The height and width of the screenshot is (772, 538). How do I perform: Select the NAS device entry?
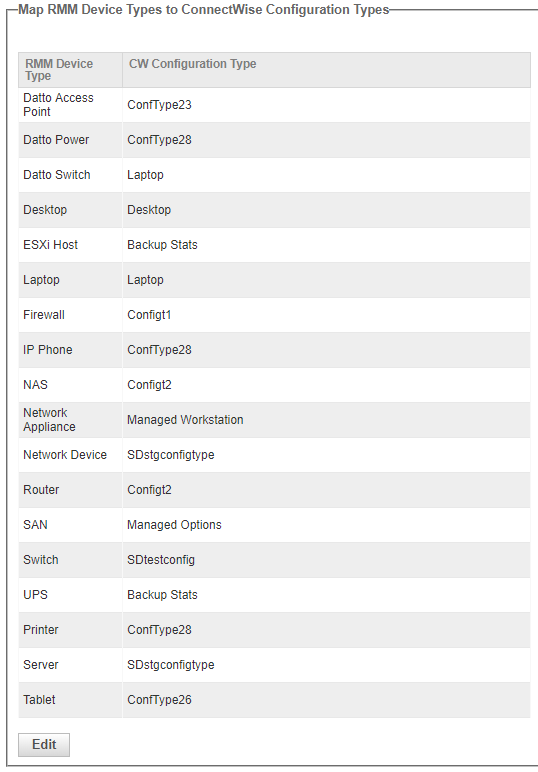[x=35, y=385]
